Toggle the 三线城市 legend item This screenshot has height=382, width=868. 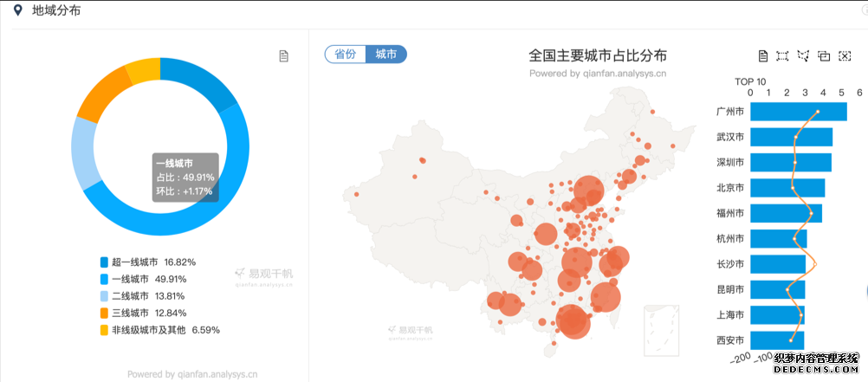click(143, 313)
